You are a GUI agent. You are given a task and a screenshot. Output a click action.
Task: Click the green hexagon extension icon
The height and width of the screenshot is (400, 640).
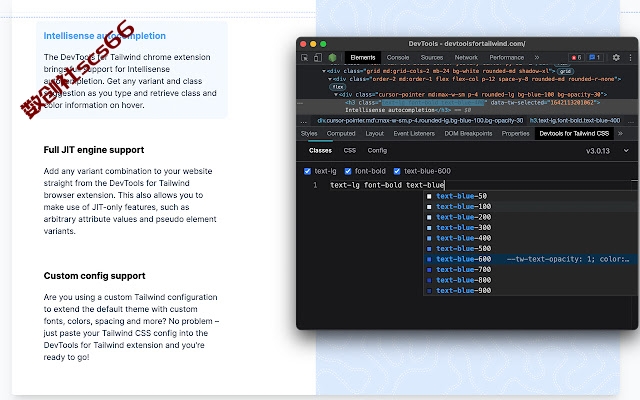pyautogui.click(x=332, y=58)
